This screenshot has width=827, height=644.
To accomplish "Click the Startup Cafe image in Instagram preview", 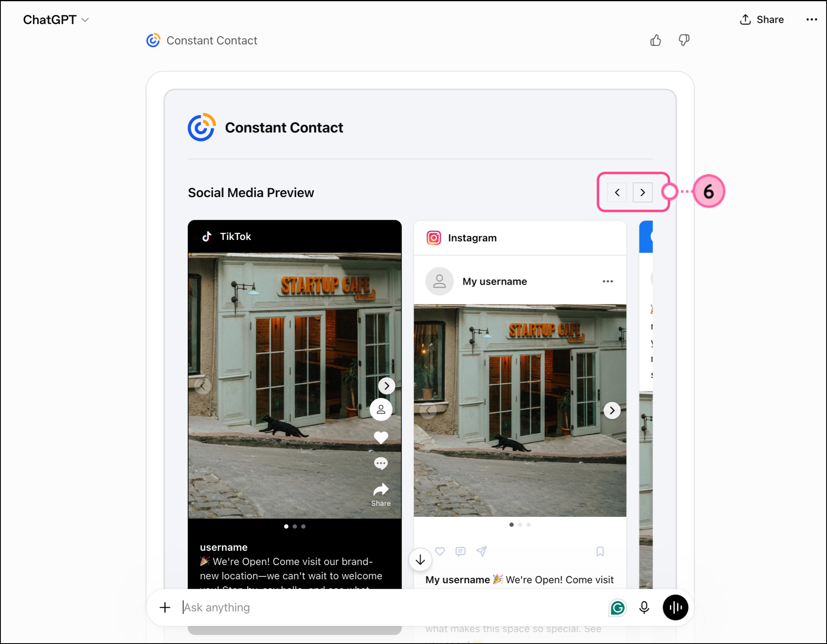I will tap(520, 410).
